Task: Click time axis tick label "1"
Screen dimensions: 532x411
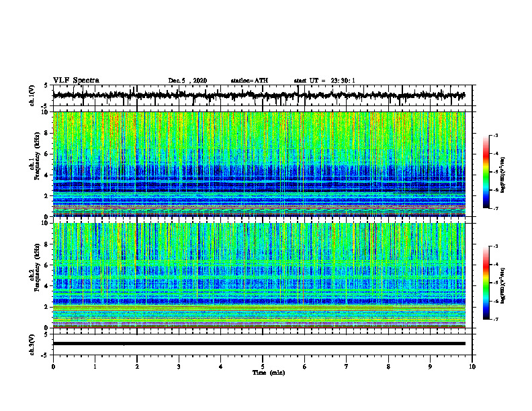Action: [95, 367]
